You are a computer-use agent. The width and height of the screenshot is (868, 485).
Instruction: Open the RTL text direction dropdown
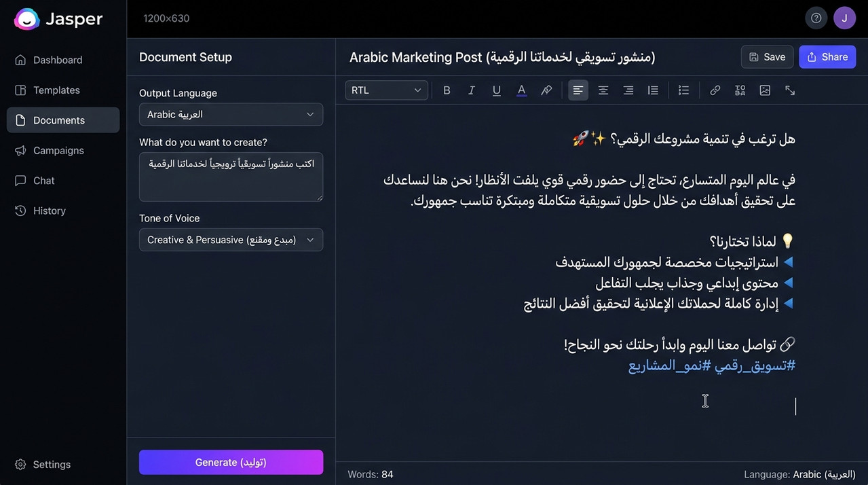386,90
